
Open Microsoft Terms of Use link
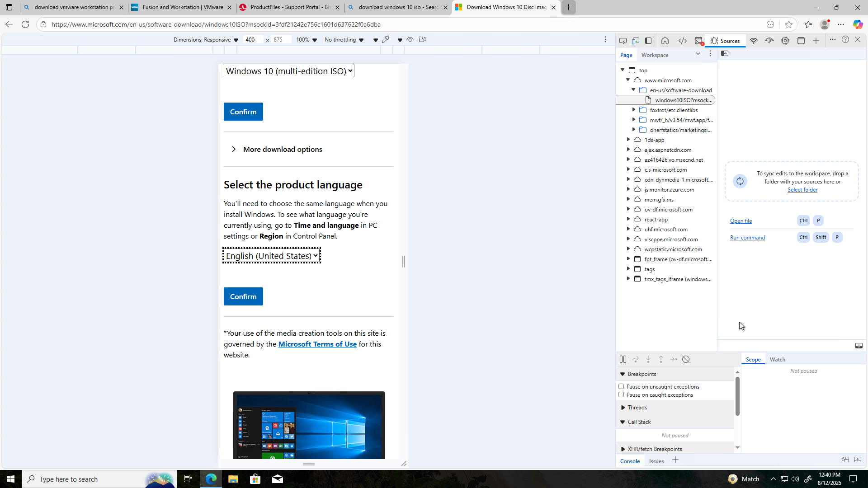click(317, 344)
